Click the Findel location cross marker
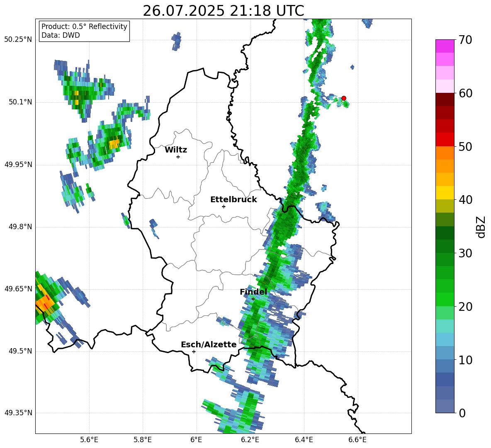 point(253,299)
